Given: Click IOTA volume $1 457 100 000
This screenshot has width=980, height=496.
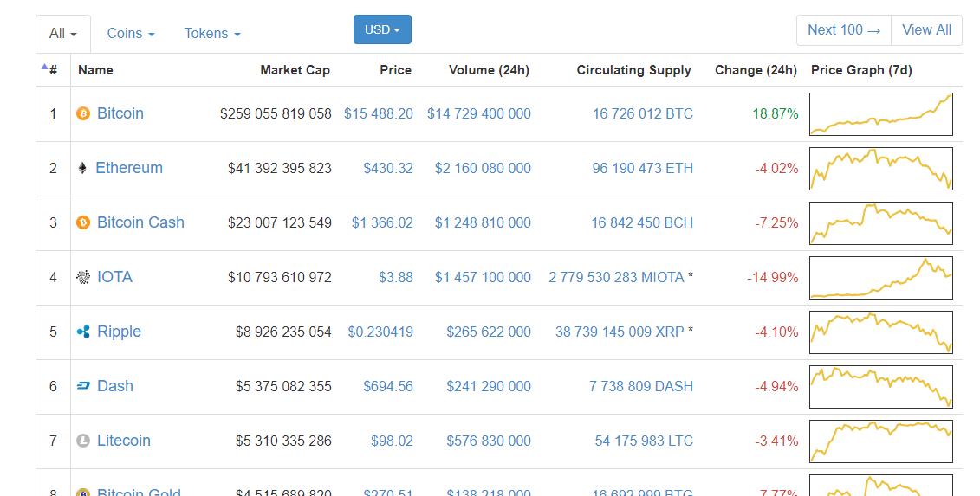Looking at the screenshot, I should click(x=483, y=277).
